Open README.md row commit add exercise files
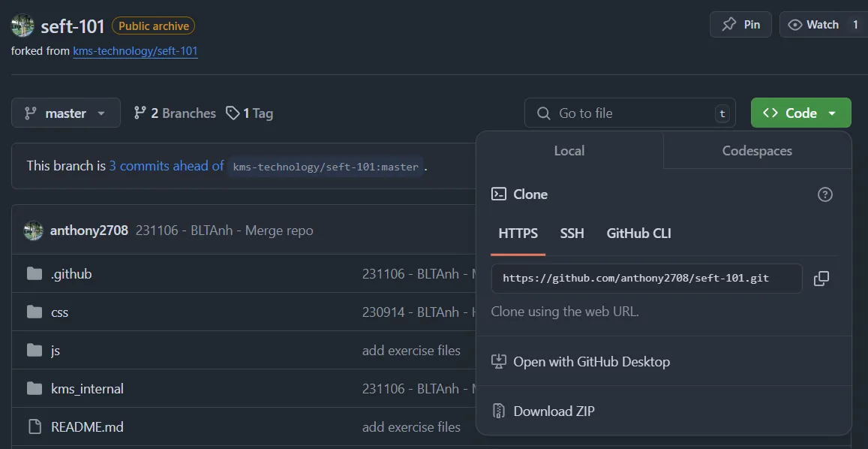This screenshot has height=449, width=868. pyautogui.click(x=411, y=426)
